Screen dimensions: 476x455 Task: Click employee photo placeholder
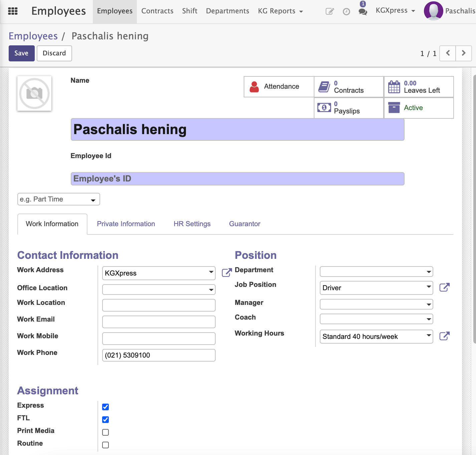pyautogui.click(x=34, y=93)
